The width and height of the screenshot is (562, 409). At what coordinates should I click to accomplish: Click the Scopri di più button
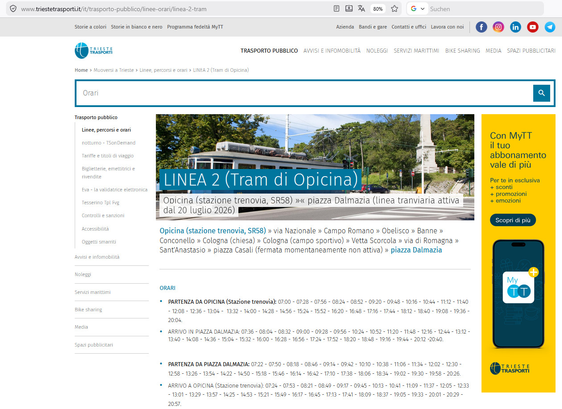(513, 220)
